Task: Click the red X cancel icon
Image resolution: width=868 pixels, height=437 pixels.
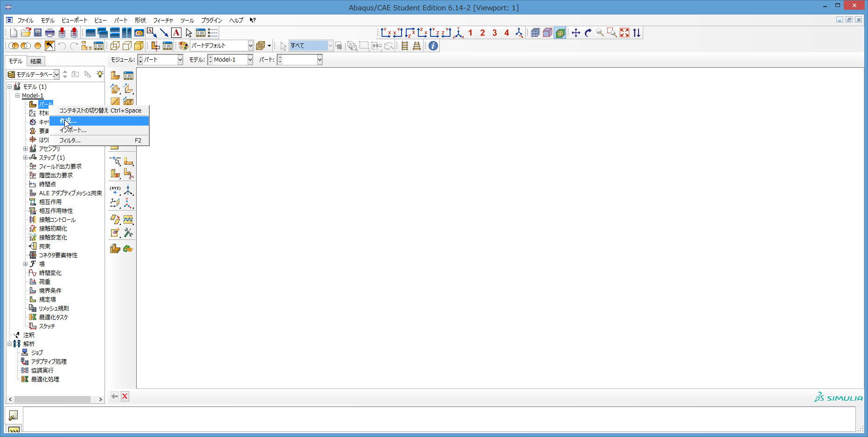Action: click(125, 396)
